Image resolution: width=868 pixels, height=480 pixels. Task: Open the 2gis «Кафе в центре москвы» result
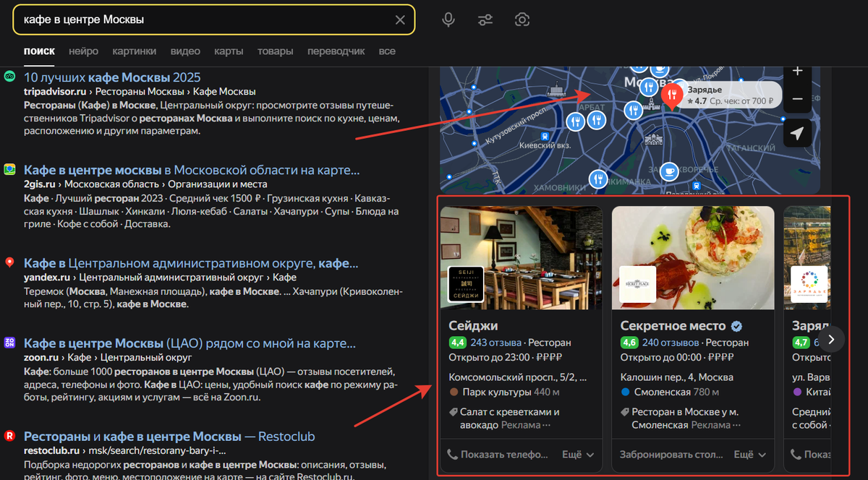tap(192, 170)
